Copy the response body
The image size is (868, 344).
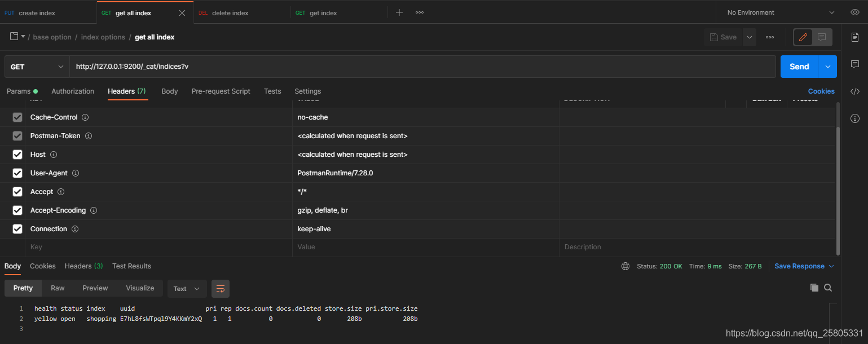point(814,287)
